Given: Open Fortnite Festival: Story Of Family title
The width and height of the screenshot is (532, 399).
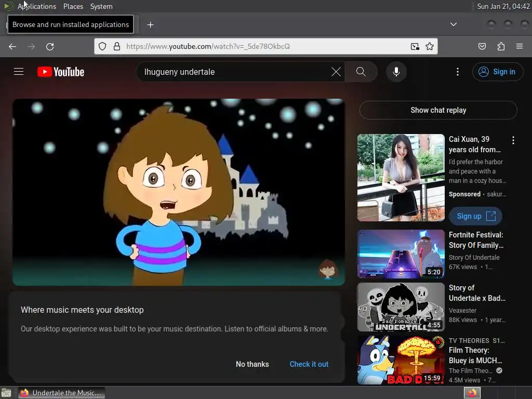Looking at the screenshot, I should pos(476,240).
